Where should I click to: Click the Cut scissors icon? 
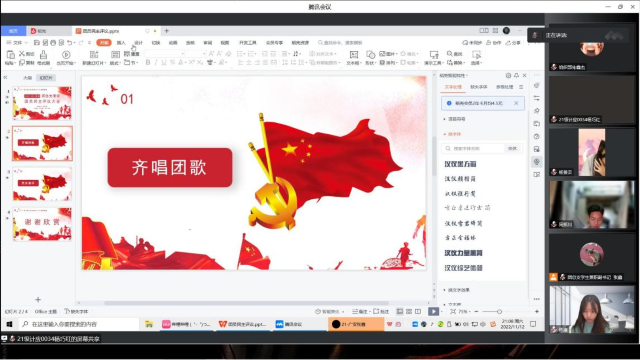[22, 53]
